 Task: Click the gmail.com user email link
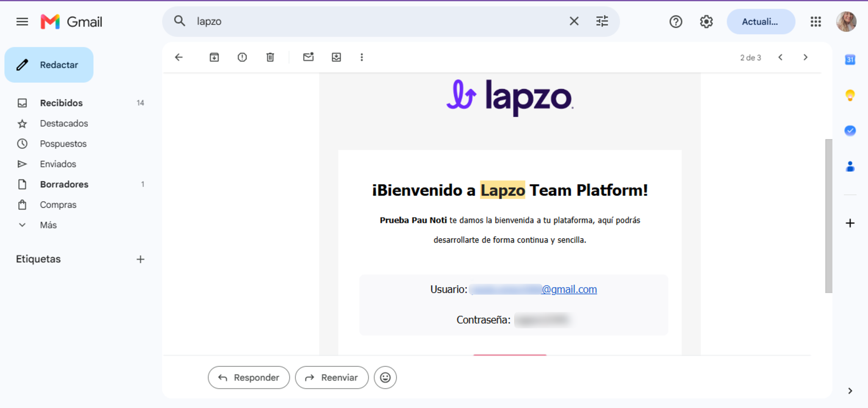534,289
